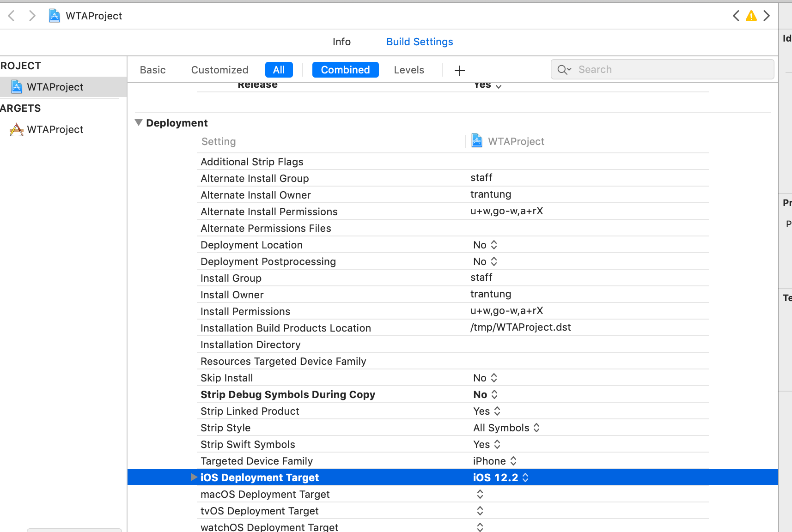The height and width of the screenshot is (532, 792).
Task: Select Additional Strip Flags setting
Action: [x=252, y=162]
